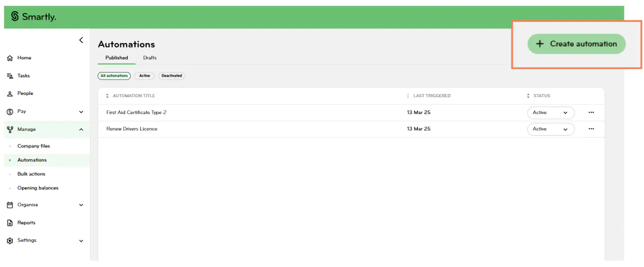Viewport: 644px width, 267px height.
Task: Select Automations submenu item
Action: 32,160
